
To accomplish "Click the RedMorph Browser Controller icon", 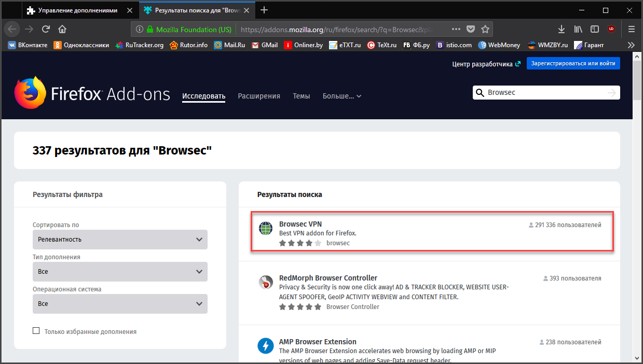I will (266, 283).
